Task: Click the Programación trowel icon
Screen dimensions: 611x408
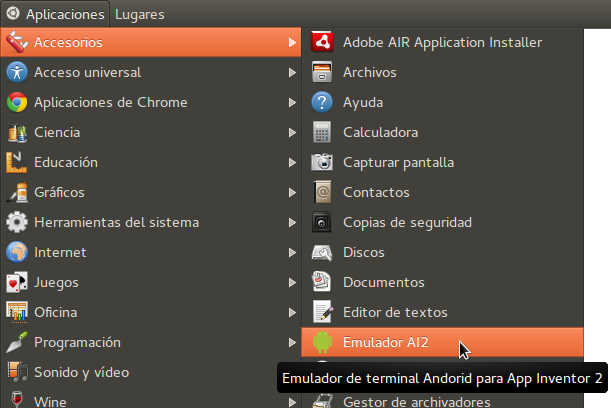Action: click(x=17, y=342)
